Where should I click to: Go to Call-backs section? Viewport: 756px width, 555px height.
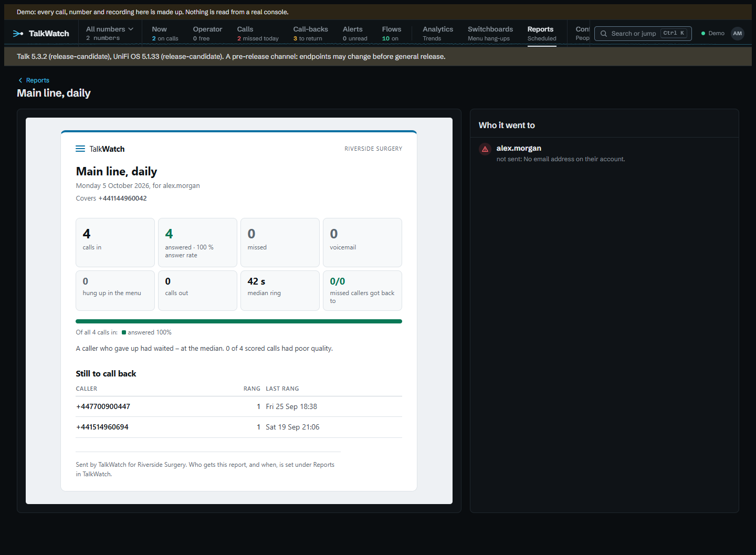point(310,33)
